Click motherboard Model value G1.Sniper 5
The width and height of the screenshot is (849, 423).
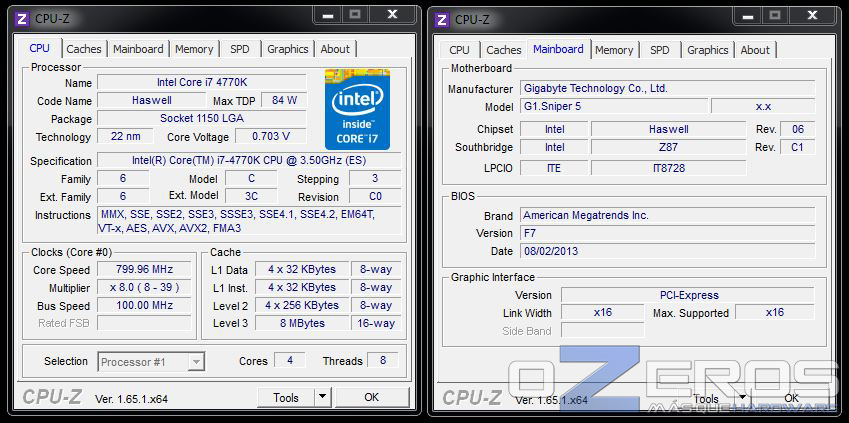pos(613,106)
